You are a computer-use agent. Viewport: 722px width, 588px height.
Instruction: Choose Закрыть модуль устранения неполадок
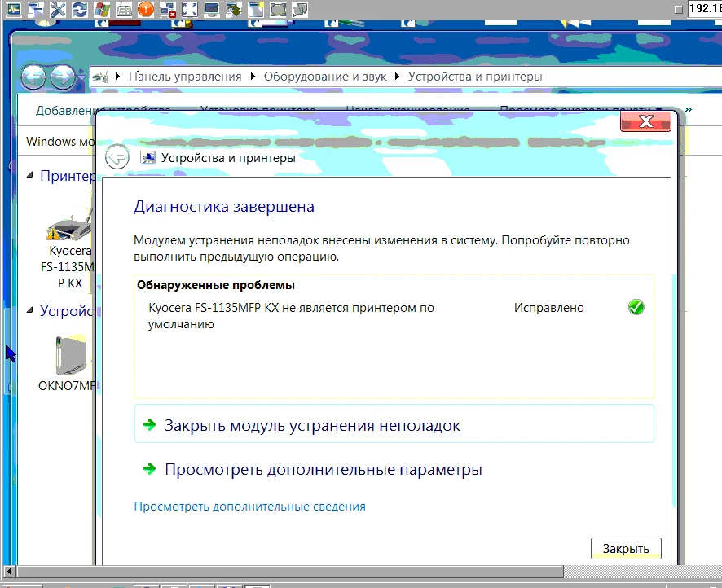point(394,423)
